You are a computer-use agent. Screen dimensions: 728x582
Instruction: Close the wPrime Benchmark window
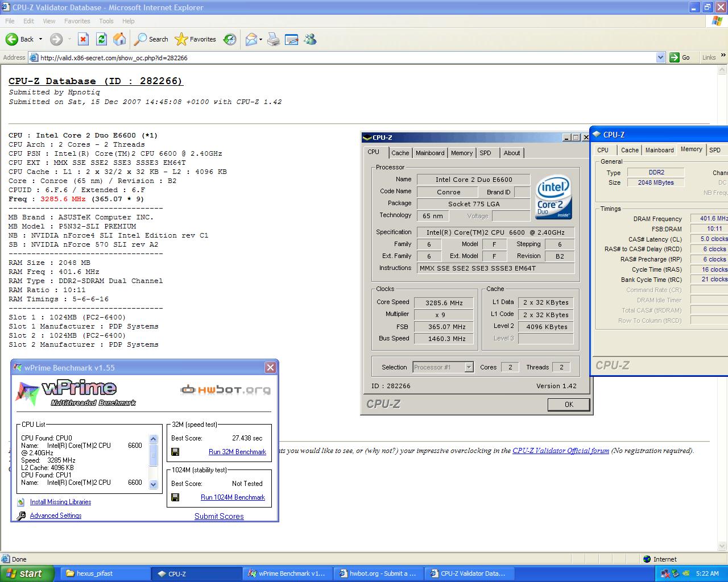point(271,368)
